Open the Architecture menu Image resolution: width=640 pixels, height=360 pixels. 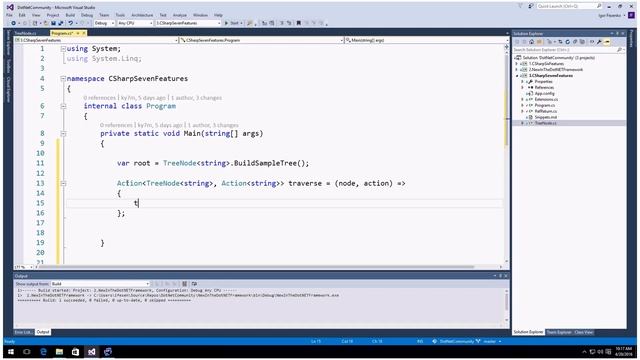coord(142,15)
